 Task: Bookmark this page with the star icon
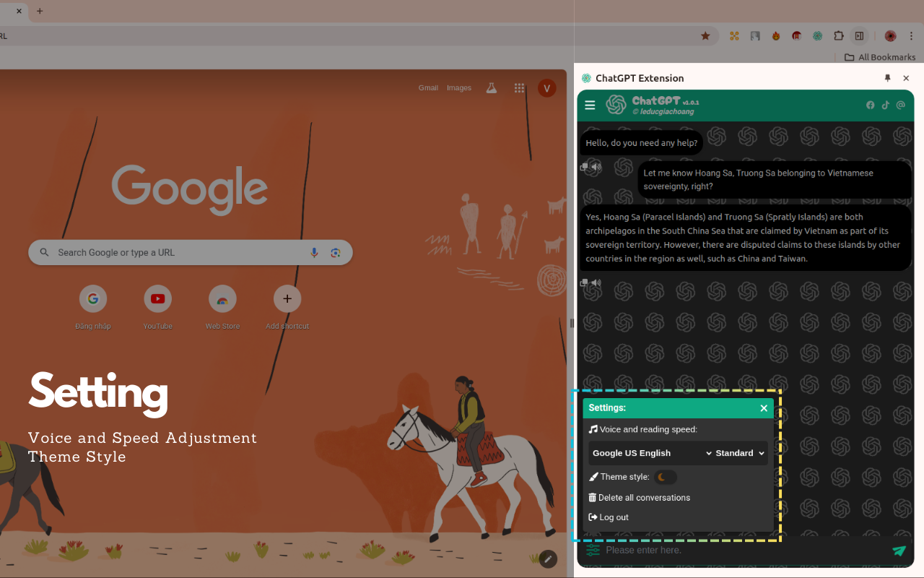(705, 35)
